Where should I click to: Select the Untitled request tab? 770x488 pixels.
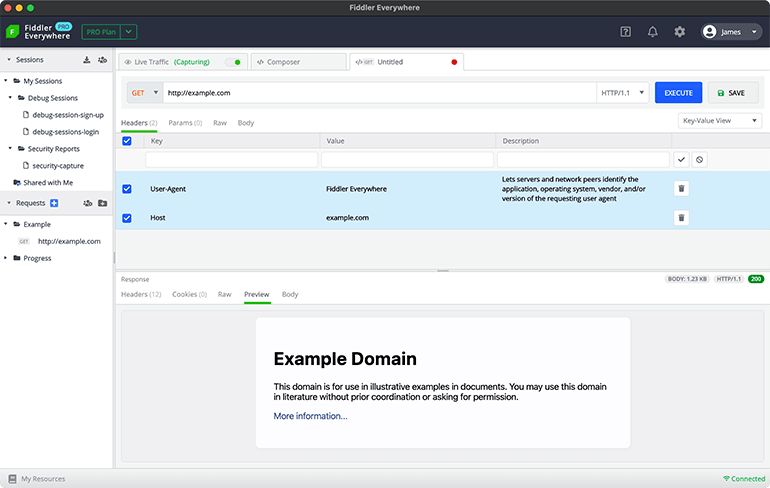[407, 62]
